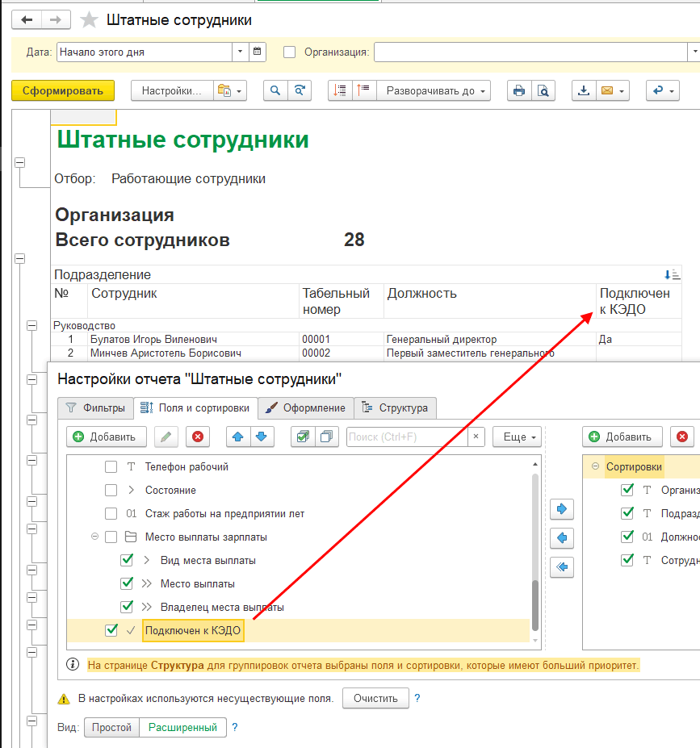The image size is (700, 748).
Task: Add field to sortings with right arrow
Action: tap(562, 509)
